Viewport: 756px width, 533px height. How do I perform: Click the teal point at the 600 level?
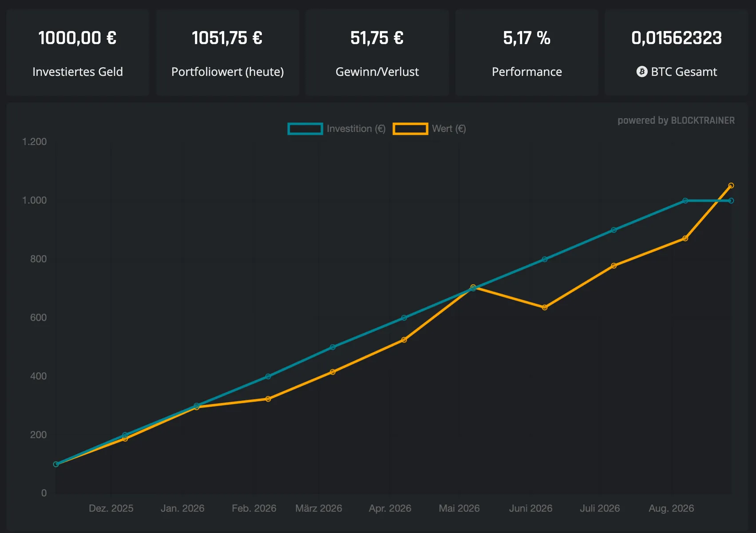(x=404, y=318)
